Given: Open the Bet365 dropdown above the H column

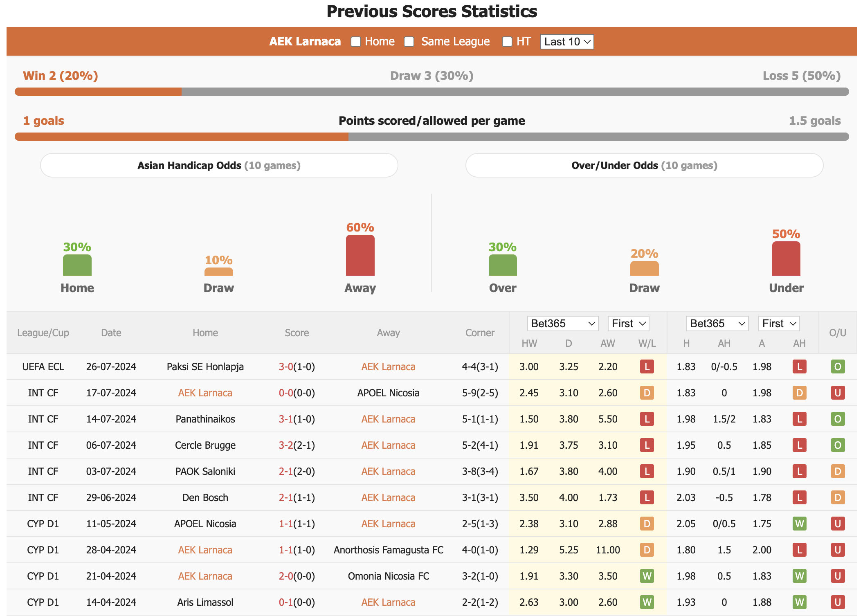Looking at the screenshot, I should [717, 324].
